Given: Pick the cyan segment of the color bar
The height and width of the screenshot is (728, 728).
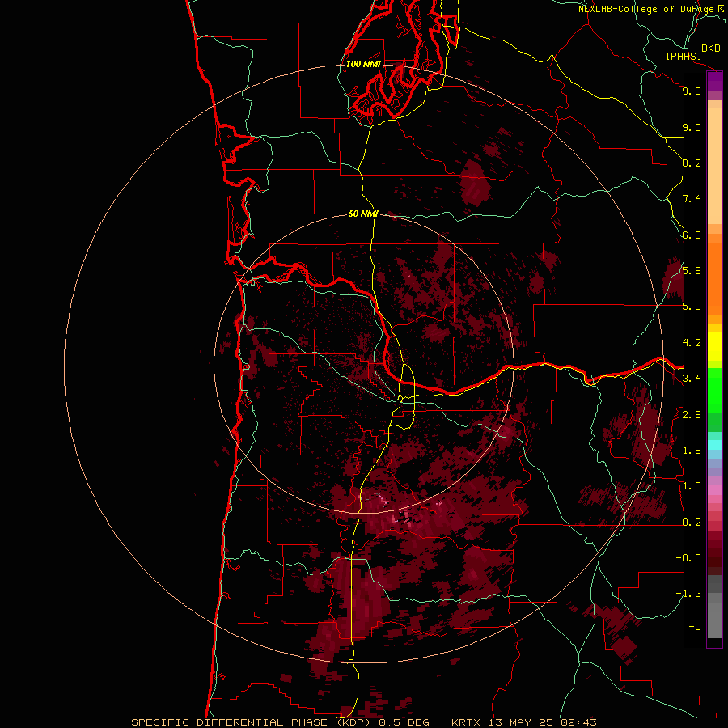Looking at the screenshot, I should [x=714, y=445].
